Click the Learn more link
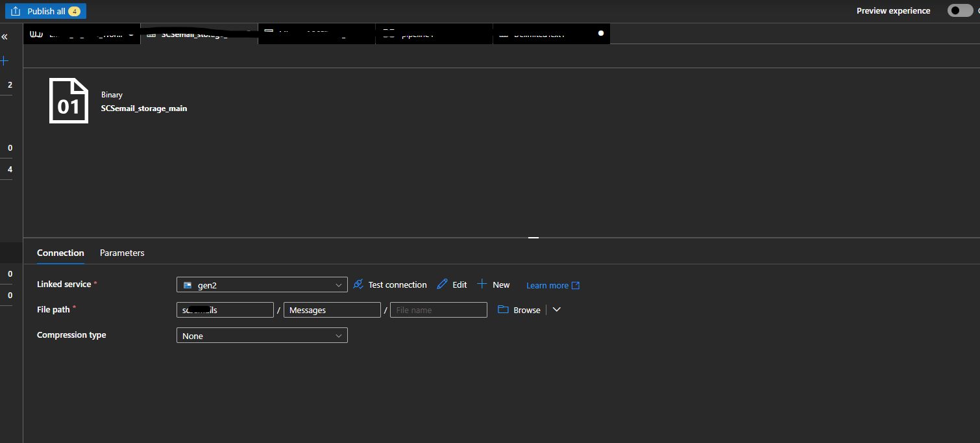The width and height of the screenshot is (980, 443). click(547, 285)
